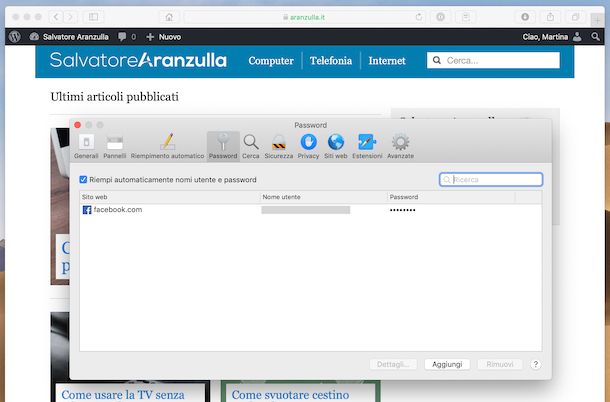
Task: Click the admin bar search magnifier
Action: (x=596, y=37)
